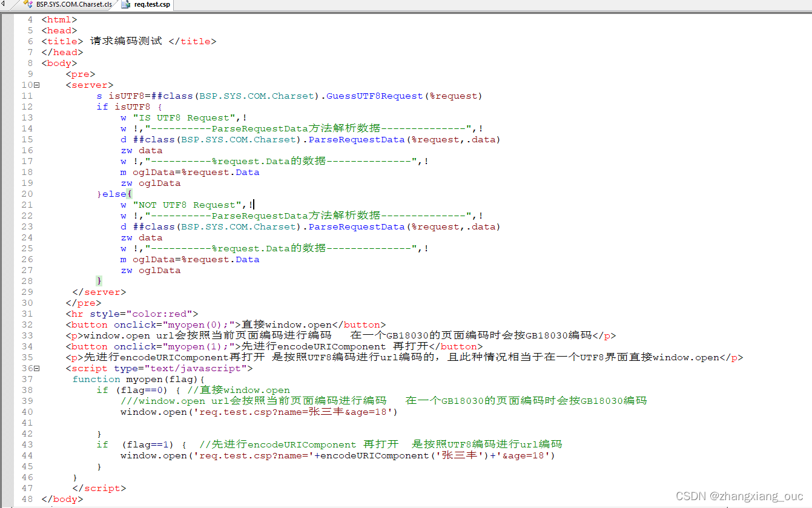Click the comment on line 39
The image size is (812, 508).
pos(383,401)
